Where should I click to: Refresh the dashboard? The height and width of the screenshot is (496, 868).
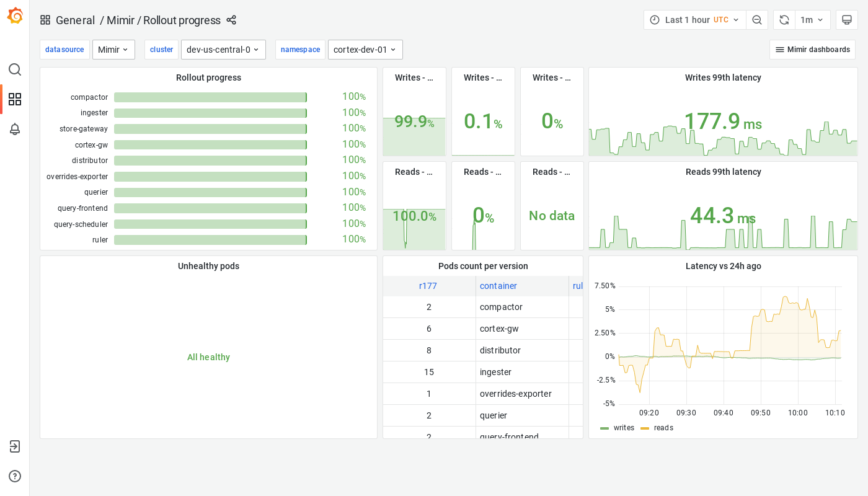point(784,19)
